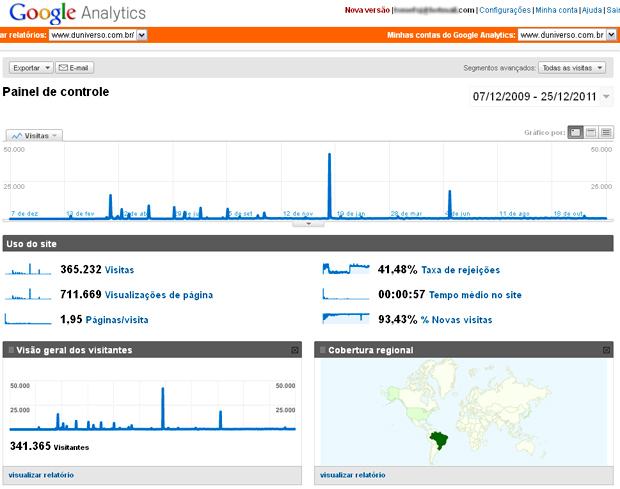Select the third graph-by view icon
This screenshot has height=489, width=620.
[x=606, y=133]
